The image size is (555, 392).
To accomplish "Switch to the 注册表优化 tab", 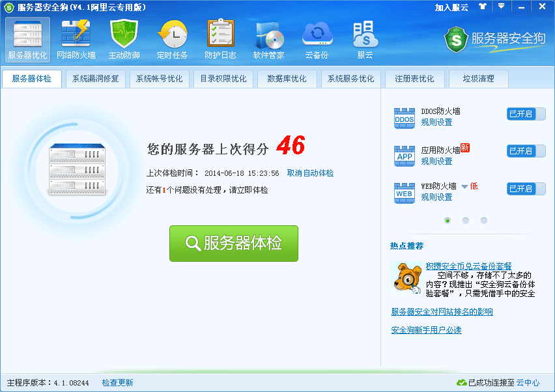I will pyautogui.click(x=414, y=79).
